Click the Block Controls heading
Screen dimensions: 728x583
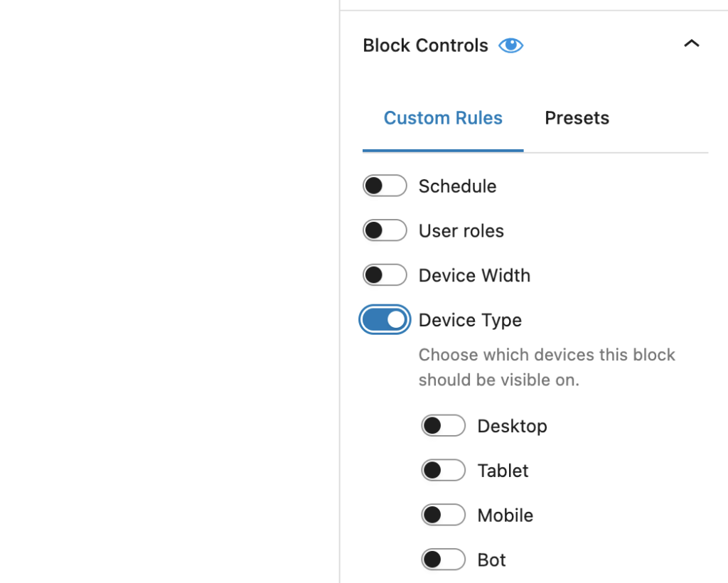425,45
